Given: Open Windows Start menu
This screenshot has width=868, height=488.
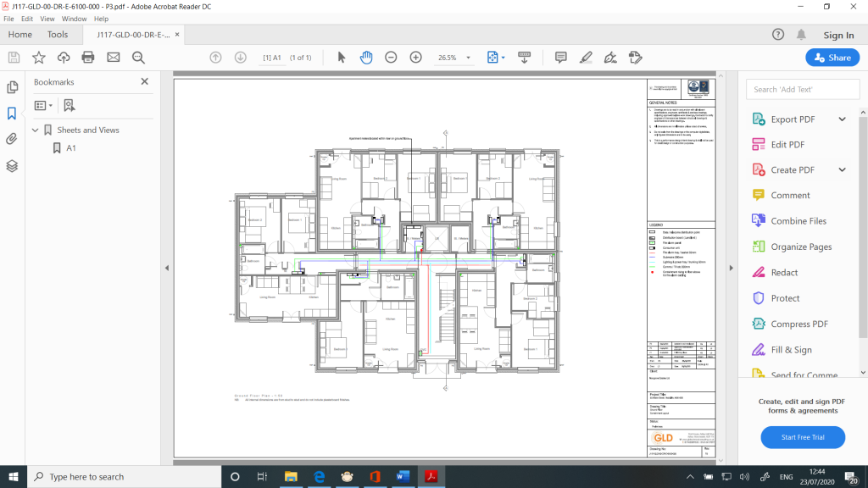Looking at the screenshot, I should [14, 476].
